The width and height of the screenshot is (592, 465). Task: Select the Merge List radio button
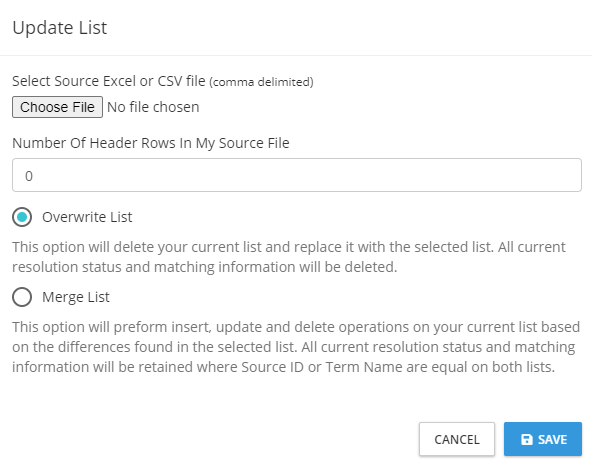[x=22, y=297]
